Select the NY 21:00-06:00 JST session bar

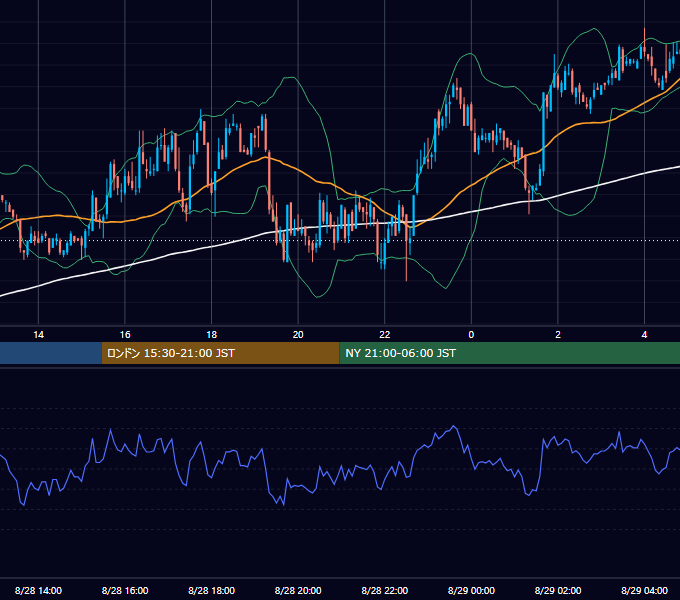(x=510, y=353)
